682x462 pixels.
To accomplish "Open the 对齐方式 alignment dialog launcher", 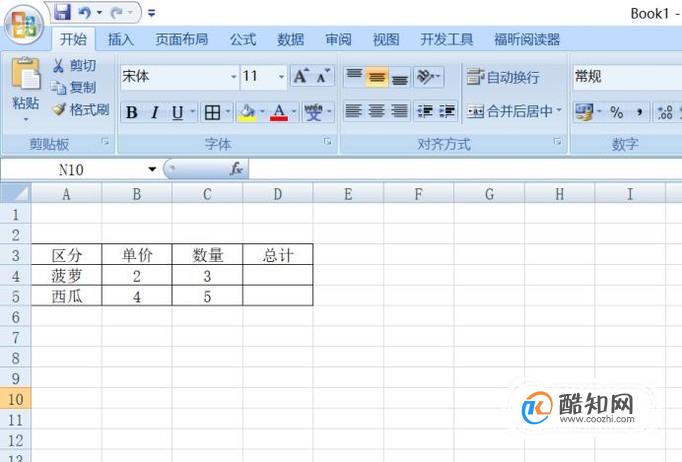I will pos(557,141).
